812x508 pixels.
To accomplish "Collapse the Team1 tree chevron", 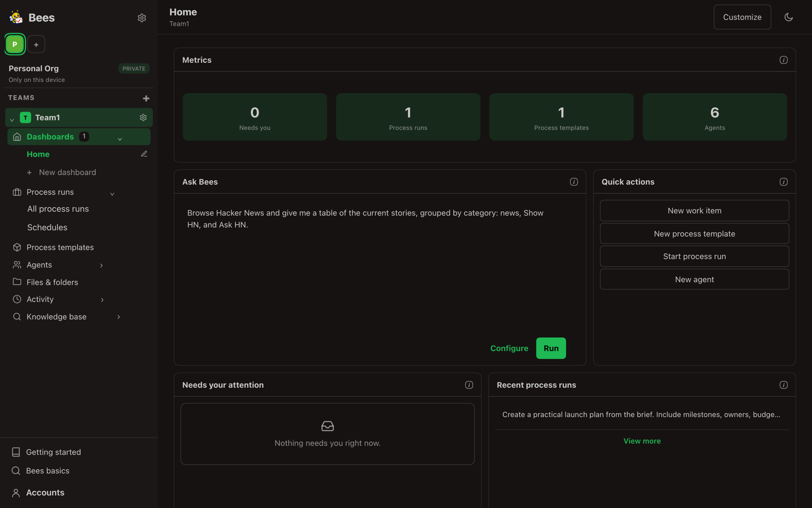I will [12, 120].
